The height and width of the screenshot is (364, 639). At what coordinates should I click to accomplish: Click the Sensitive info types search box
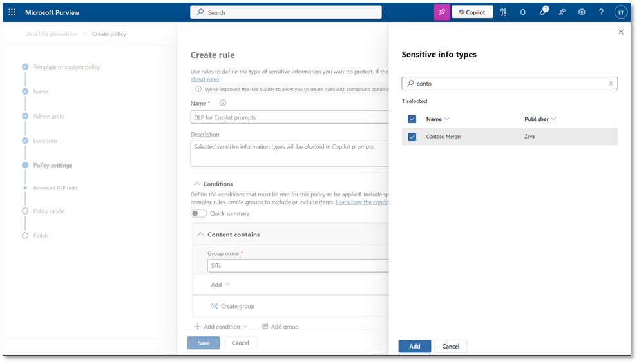click(510, 84)
